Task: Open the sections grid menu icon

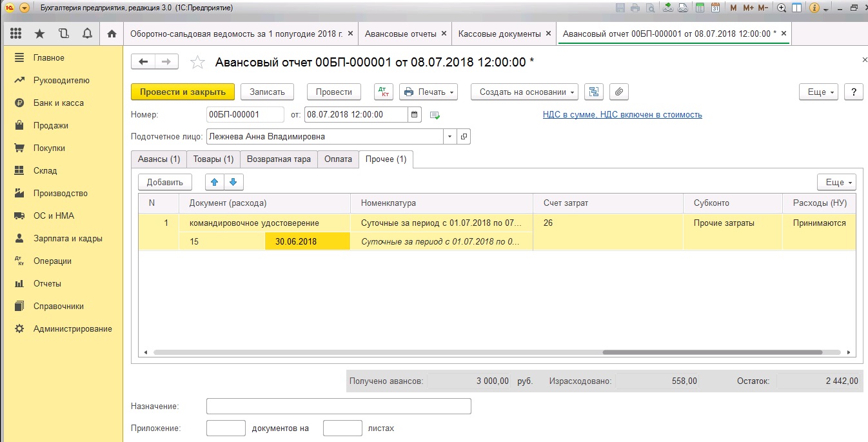Action: coord(16,34)
